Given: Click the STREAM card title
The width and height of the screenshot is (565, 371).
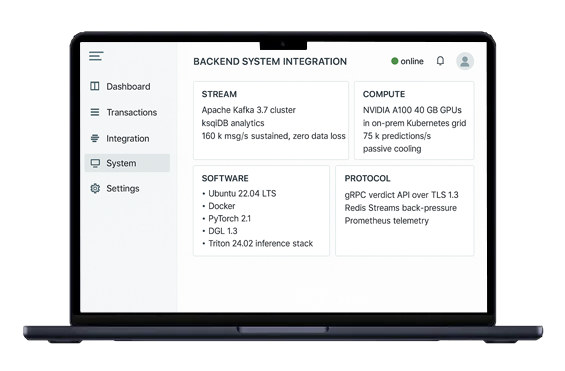Looking at the screenshot, I should pos(219,94).
